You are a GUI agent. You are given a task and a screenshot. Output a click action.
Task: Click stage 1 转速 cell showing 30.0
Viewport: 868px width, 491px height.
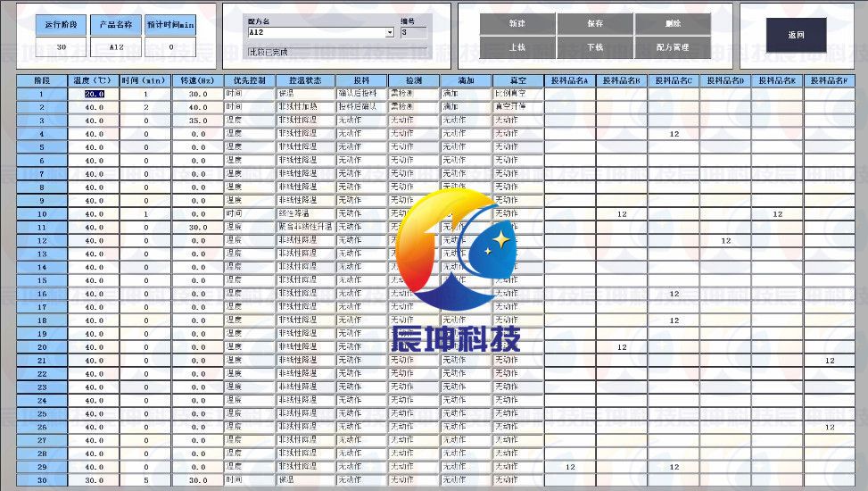[x=198, y=95]
